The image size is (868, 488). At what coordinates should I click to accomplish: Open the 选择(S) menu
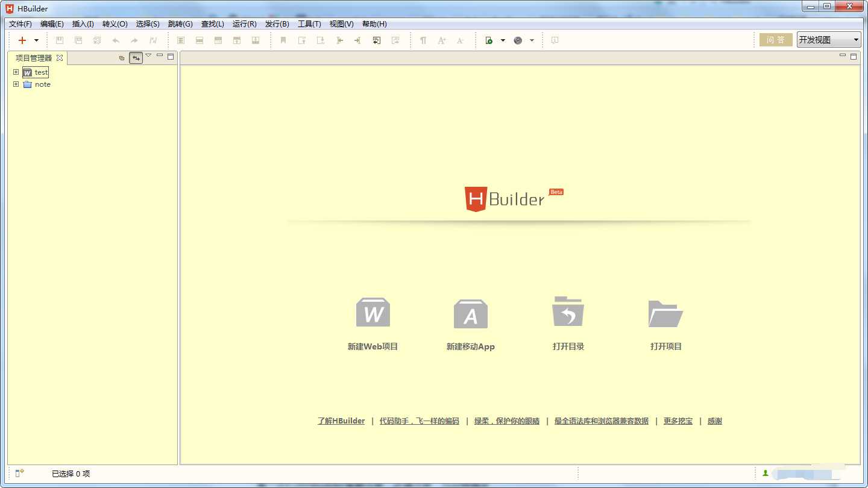click(x=148, y=24)
